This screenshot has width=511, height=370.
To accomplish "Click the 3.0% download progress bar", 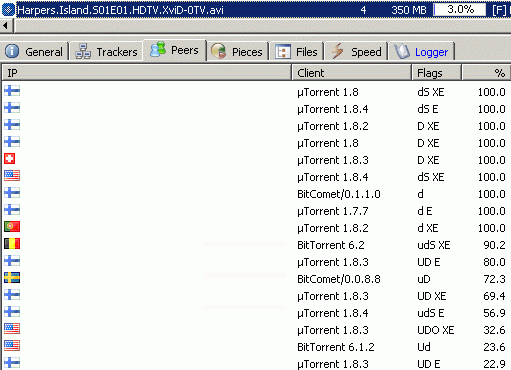I will (x=460, y=10).
